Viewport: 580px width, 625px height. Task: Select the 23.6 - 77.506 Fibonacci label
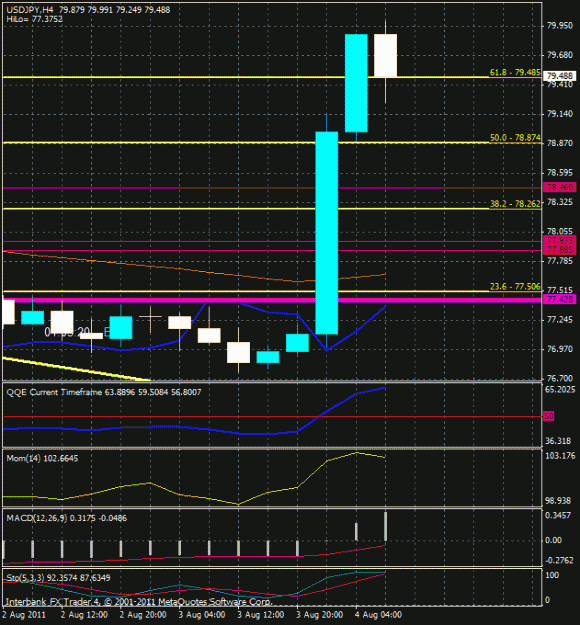click(515, 286)
